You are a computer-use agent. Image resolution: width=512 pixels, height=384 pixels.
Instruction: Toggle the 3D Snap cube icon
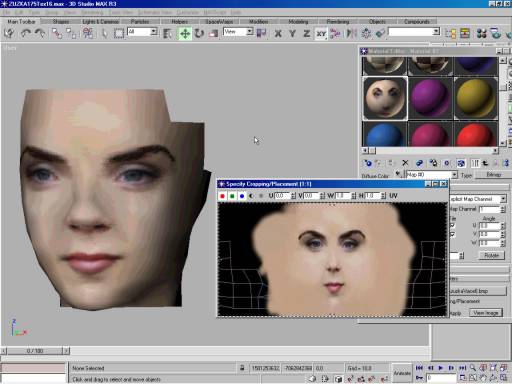338,379
